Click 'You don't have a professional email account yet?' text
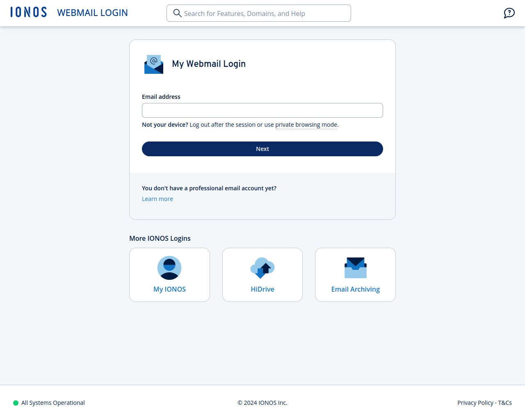The height and width of the screenshot is (420, 525). pyautogui.click(x=209, y=188)
